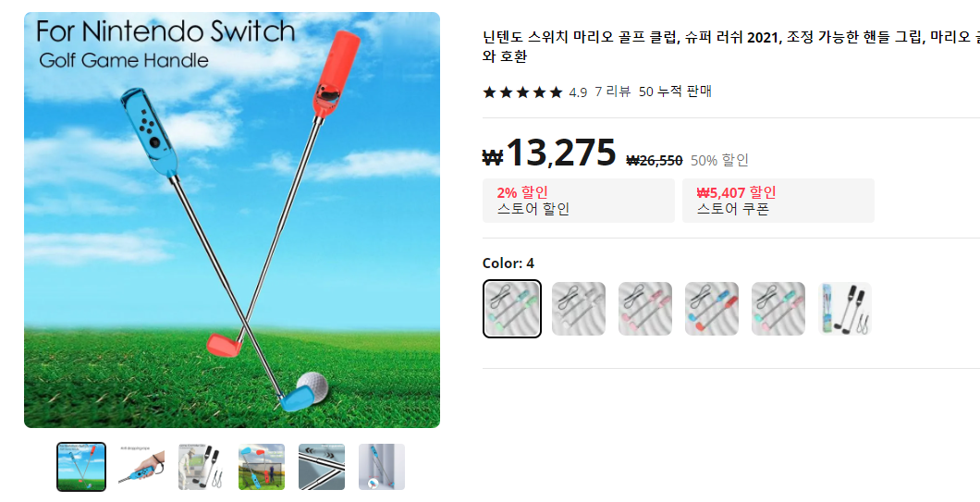This screenshot has height=502, width=980.
Task: Open the 2% 스토어 할인 offer
Action: point(579,201)
